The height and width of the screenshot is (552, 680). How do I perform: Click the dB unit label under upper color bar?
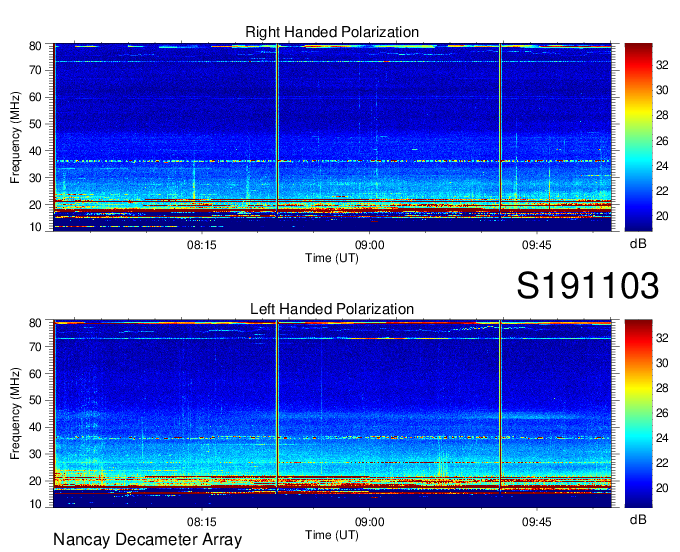638,244
